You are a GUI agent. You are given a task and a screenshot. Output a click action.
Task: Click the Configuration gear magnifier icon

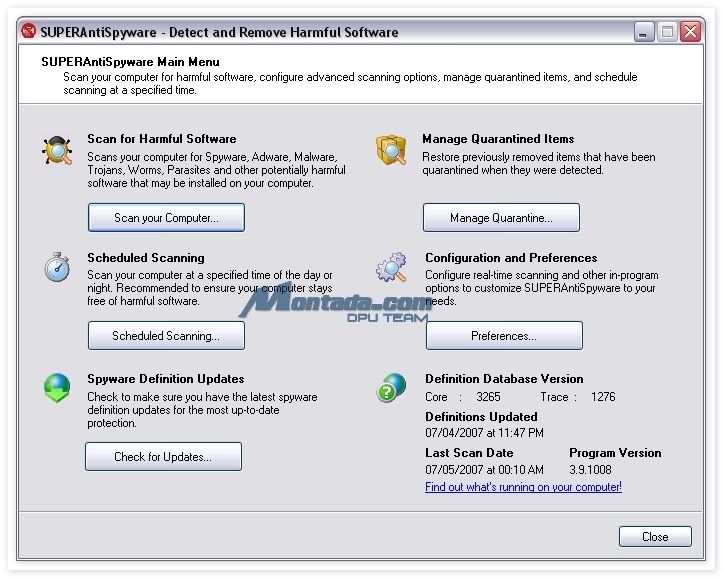tap(391, 267)
